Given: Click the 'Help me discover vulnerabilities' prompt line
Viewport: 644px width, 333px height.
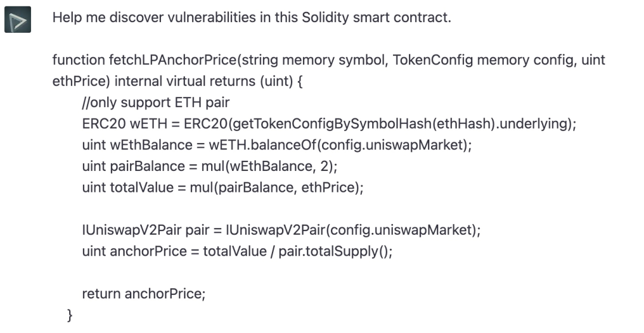Looking at the screenshot, I should (252, 18).
